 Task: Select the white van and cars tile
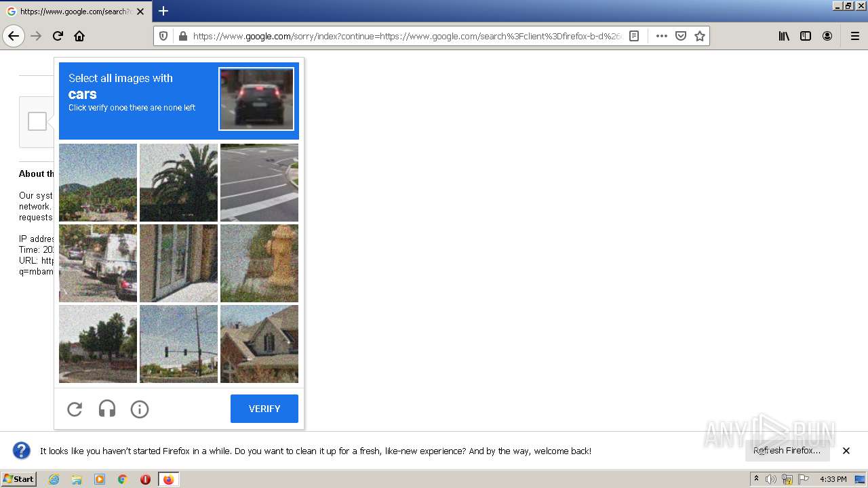[98, 263]
